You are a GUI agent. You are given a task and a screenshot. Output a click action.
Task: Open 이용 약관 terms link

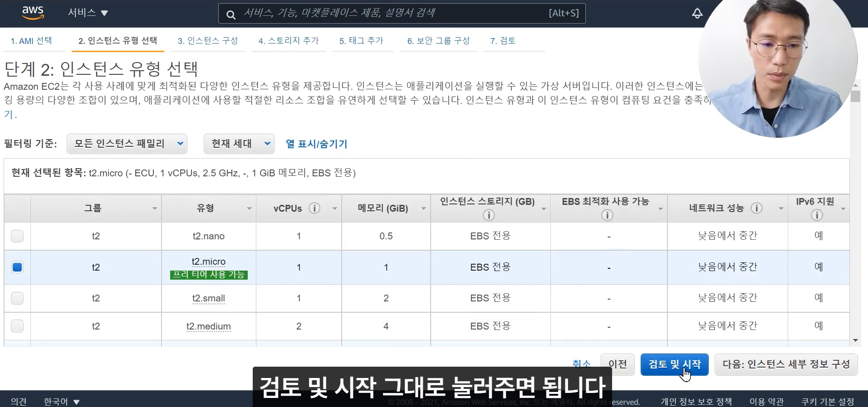[766, 402]
